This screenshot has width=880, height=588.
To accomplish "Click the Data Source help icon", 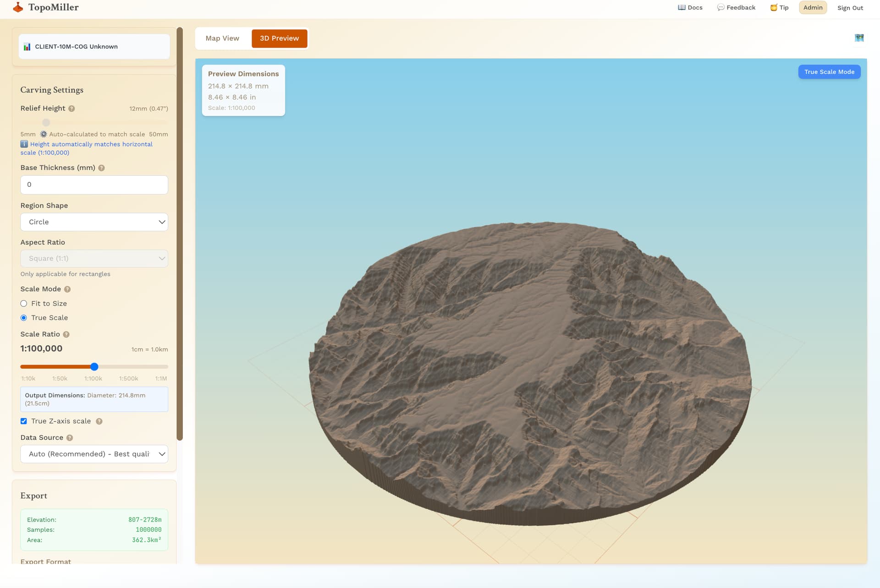I will point(70,438).
